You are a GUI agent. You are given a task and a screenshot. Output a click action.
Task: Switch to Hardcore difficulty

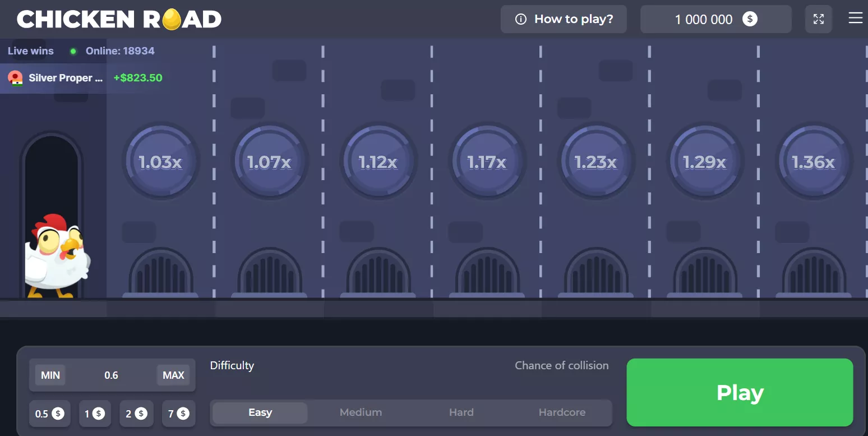coord(562,412)
